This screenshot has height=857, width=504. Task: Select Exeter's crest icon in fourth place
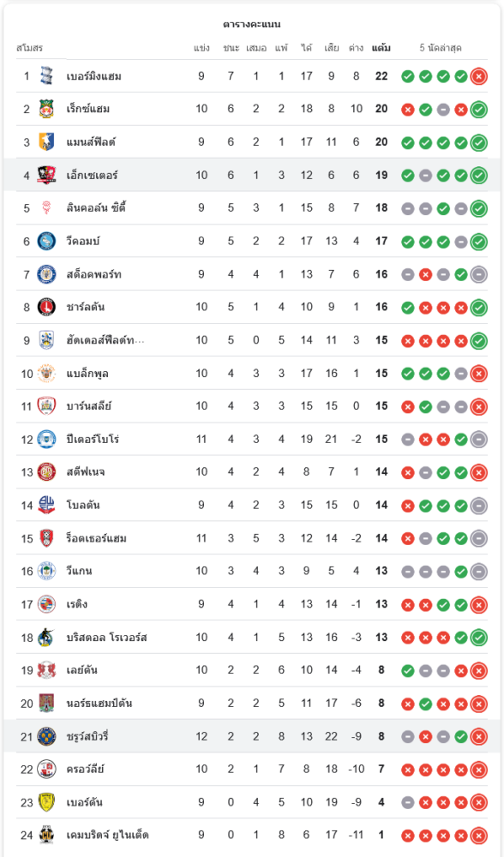[46, 175]
